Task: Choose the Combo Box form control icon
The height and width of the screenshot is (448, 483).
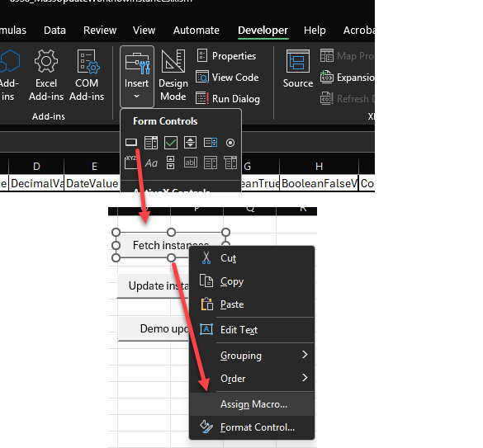Action: point(151,143)
